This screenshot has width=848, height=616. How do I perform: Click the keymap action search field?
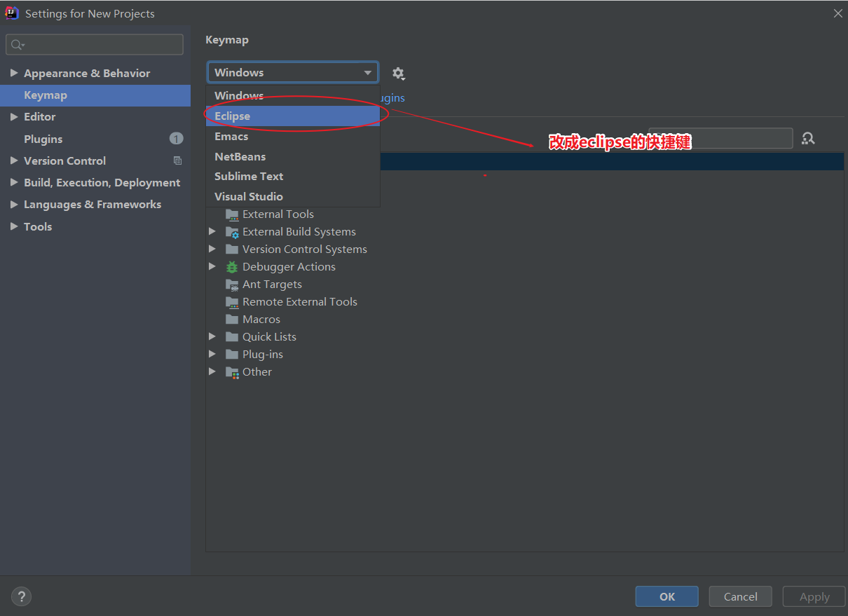720,138
